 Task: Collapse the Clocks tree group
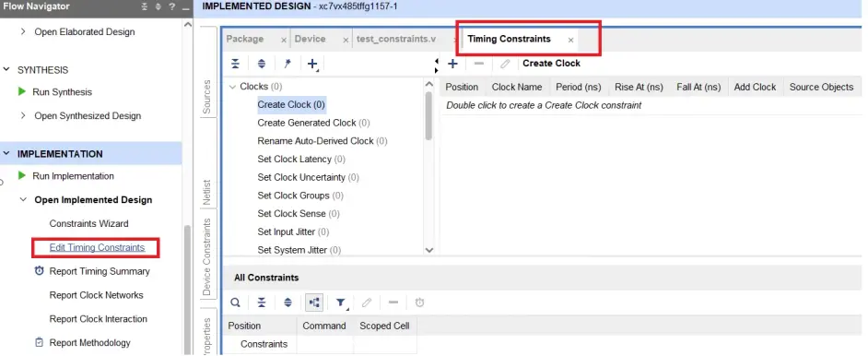click(x=232, y=87)
